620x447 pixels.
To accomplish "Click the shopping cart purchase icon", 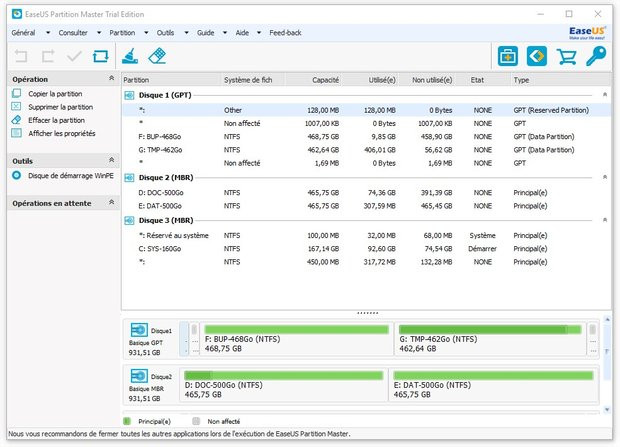I will click(567, 57).
